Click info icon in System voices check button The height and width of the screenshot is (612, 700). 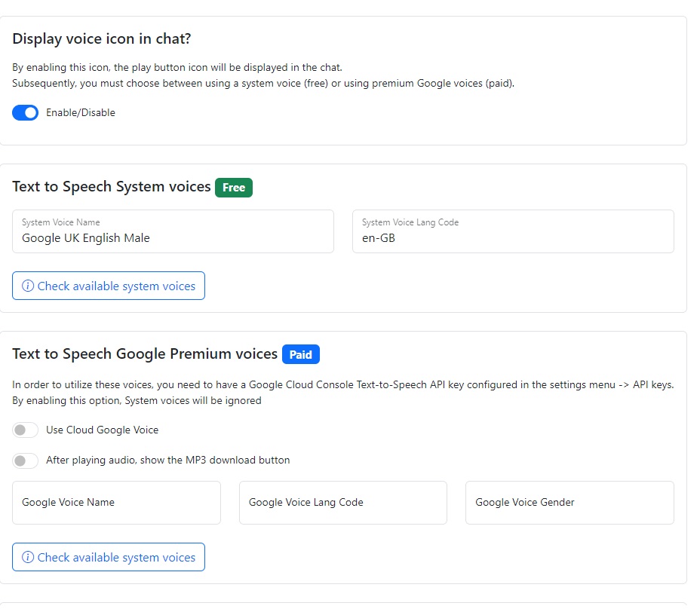[29, 286]
